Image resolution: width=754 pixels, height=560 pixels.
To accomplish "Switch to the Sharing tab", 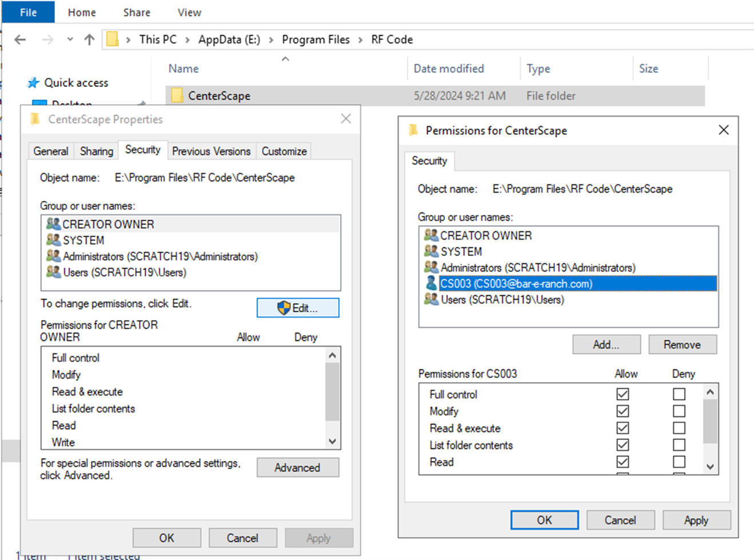I will 96,151.
